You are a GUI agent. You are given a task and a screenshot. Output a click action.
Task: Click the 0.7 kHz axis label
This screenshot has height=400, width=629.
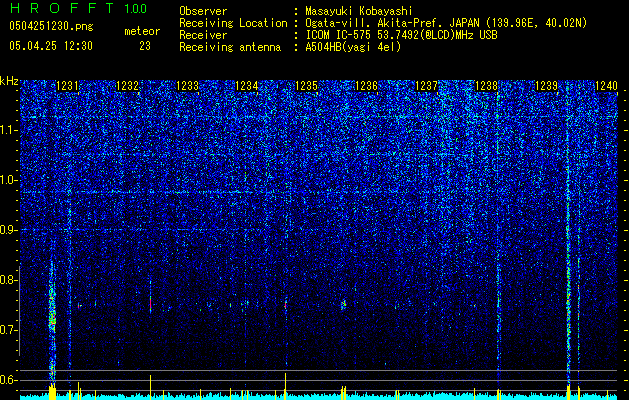[x=9, y=330]
